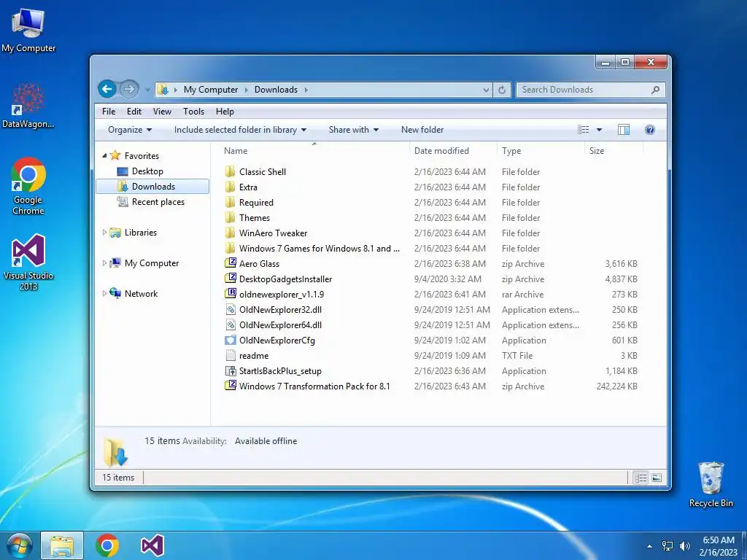Select the OldNewExplorer32.dll file icon
Image resolution: width=747 pixels, height=560 pixels.
(230, 309)
